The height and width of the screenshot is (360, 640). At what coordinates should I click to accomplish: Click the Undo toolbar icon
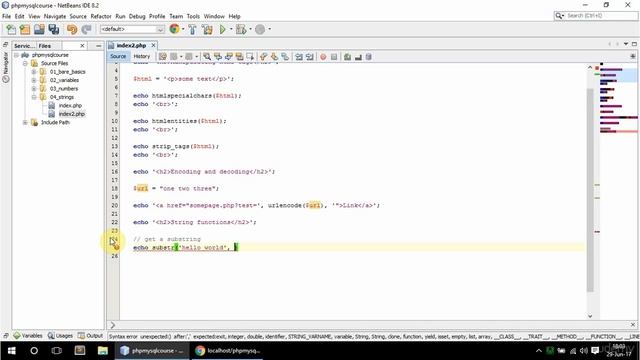point(72,29)
